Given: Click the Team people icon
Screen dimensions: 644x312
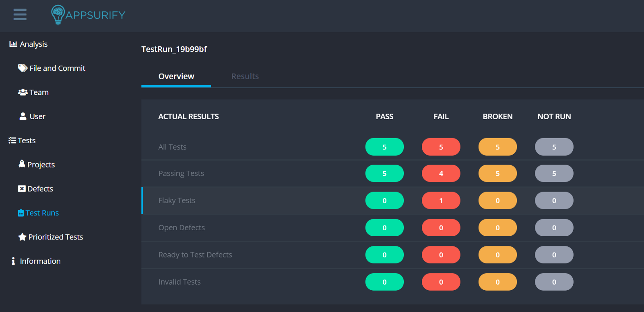Looking at the screenshot, I should point(23,92).
